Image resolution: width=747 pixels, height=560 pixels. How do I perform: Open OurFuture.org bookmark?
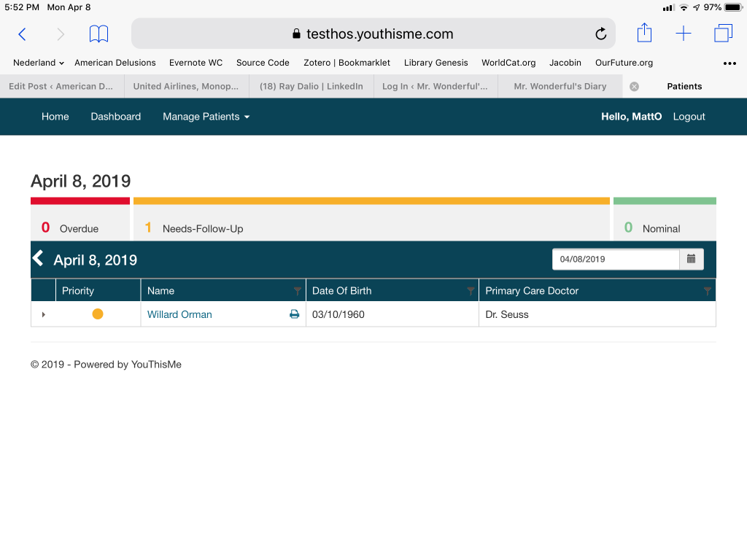coord(624,63)
